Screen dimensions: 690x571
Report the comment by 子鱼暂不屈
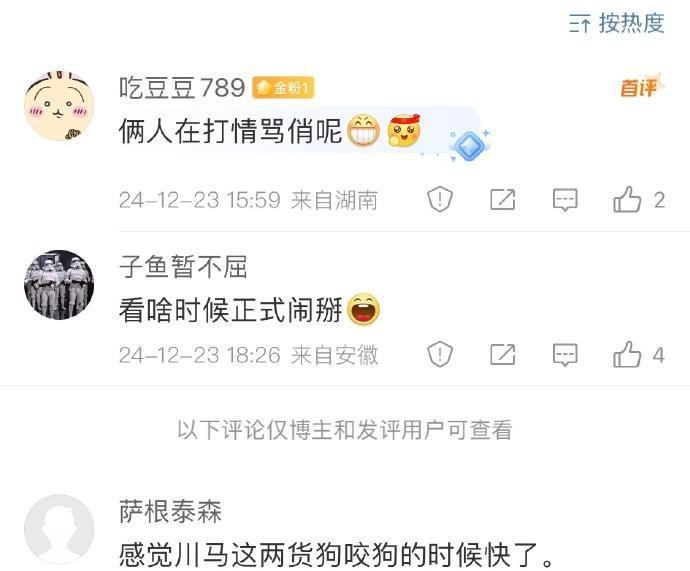point(440,354)
